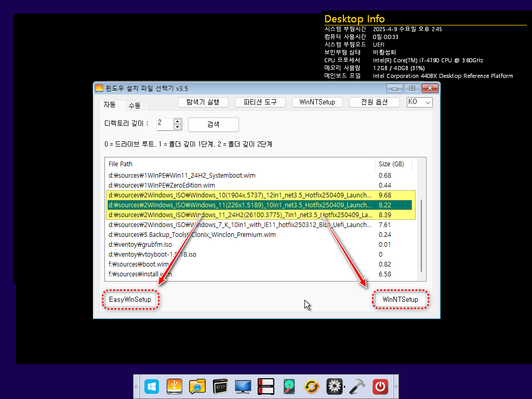Increase directory depth with the up arrow

[x=178, y=122]
